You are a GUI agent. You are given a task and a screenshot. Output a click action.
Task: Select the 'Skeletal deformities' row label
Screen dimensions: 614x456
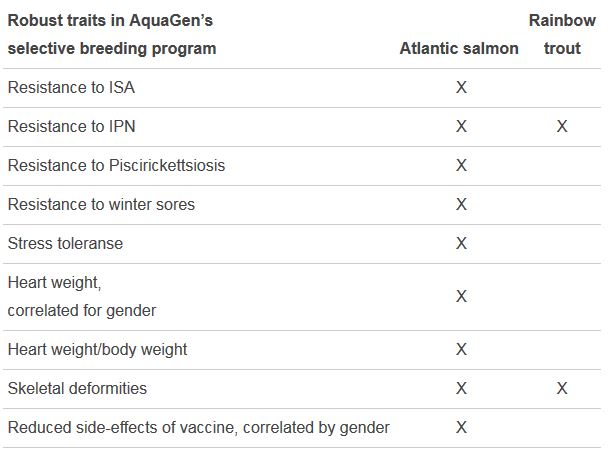point(79,389)
